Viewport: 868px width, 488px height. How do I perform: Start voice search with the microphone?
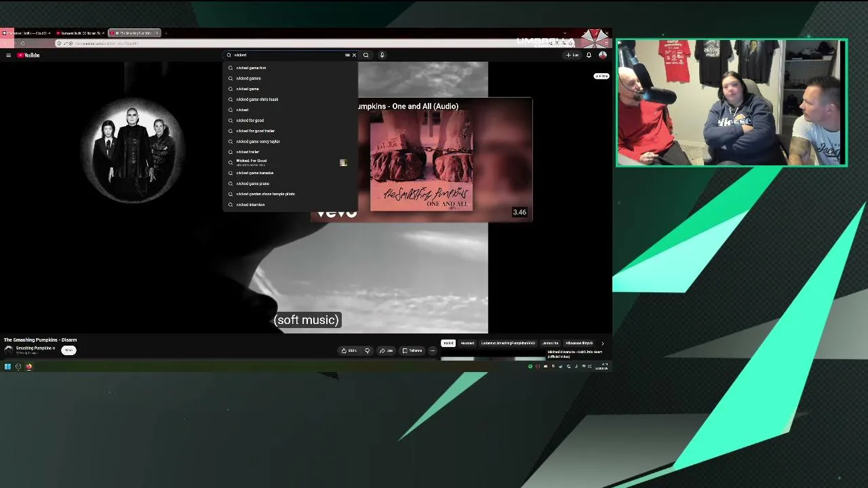click(382, 55)
